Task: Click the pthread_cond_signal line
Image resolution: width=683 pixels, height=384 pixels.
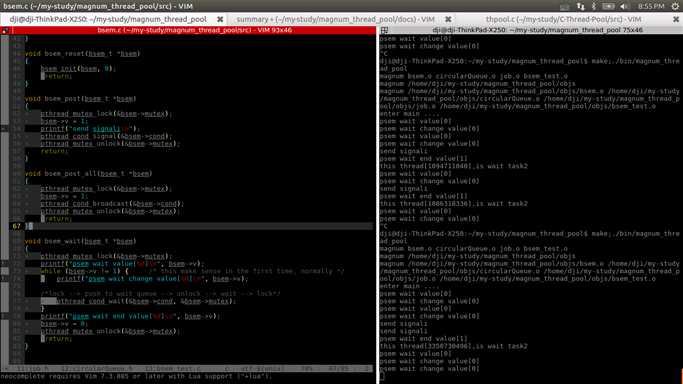Action: 107,136
